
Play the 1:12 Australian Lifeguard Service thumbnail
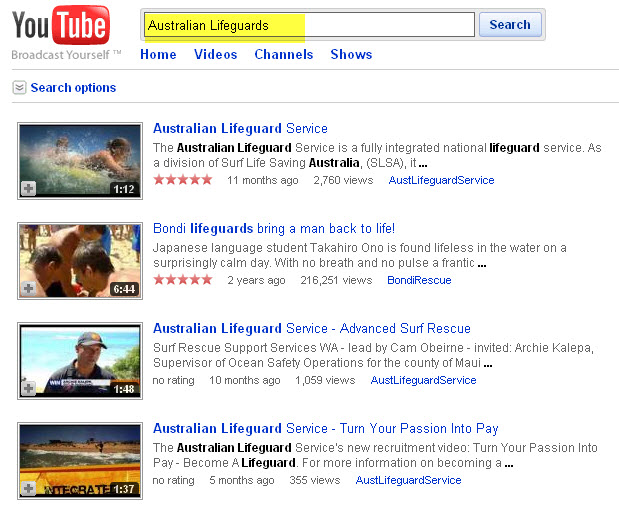(x=80, y=160)
